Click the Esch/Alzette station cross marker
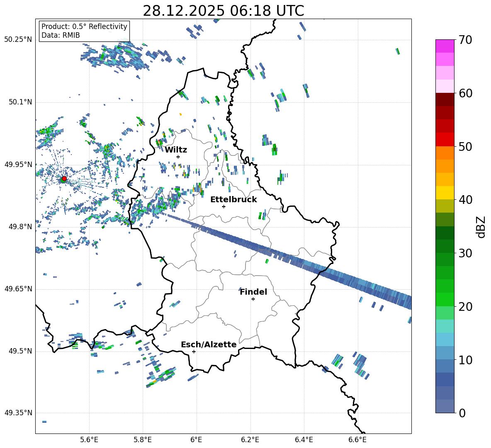The height and width of the screenshot is (448, 491). pyautogui.click(x=194, y=351)
